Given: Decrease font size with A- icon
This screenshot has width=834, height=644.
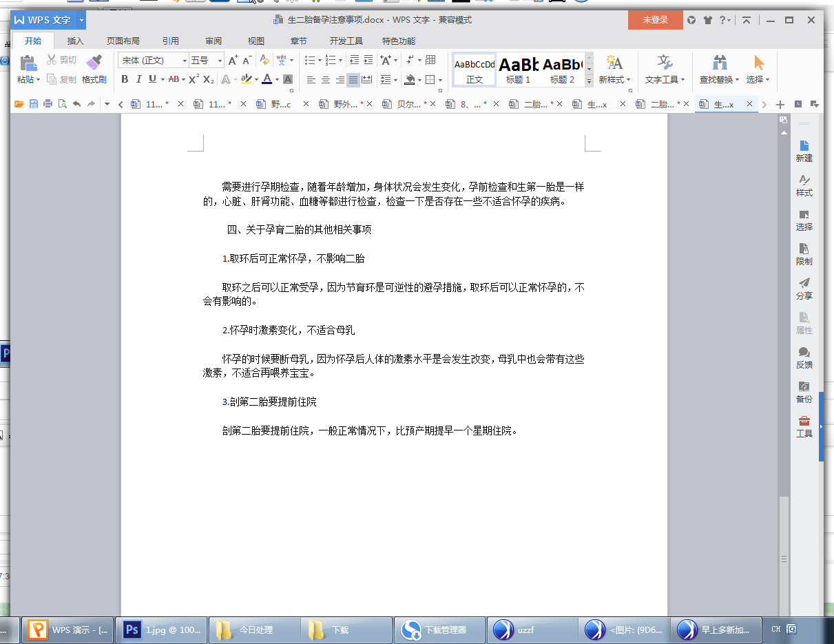Looking at the screenshot, I should point(248,60).
